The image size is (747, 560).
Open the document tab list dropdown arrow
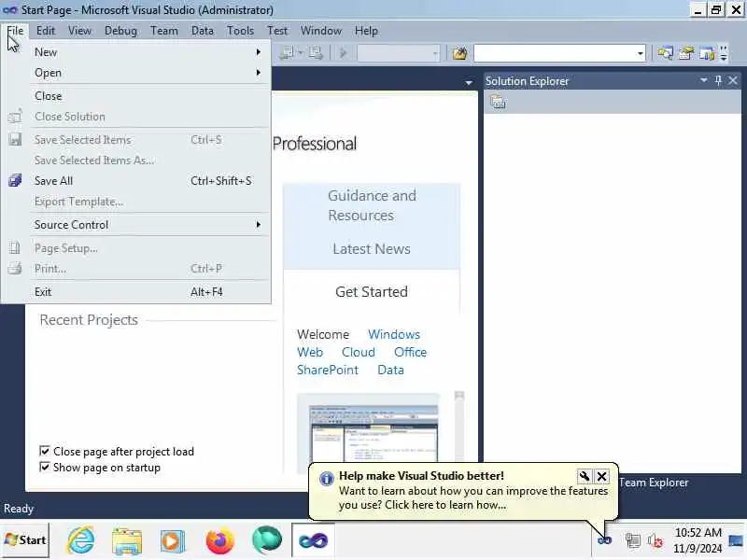click(469, 83)
